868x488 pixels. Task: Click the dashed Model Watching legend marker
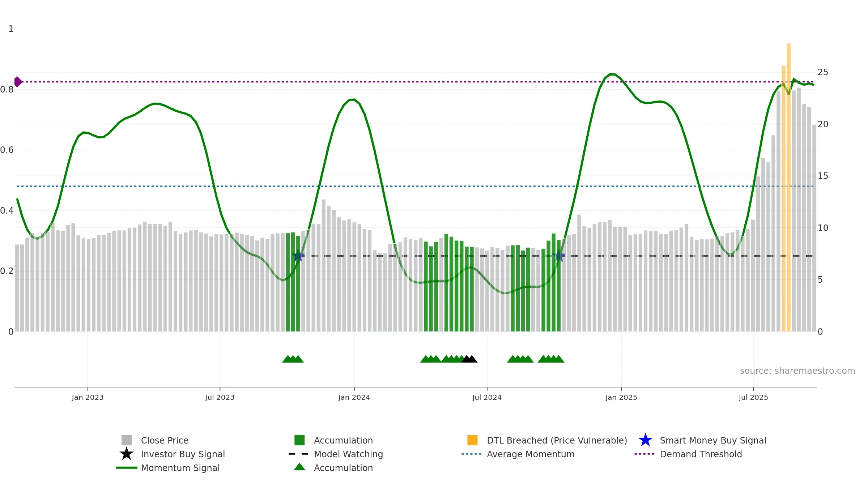point(299,454)
